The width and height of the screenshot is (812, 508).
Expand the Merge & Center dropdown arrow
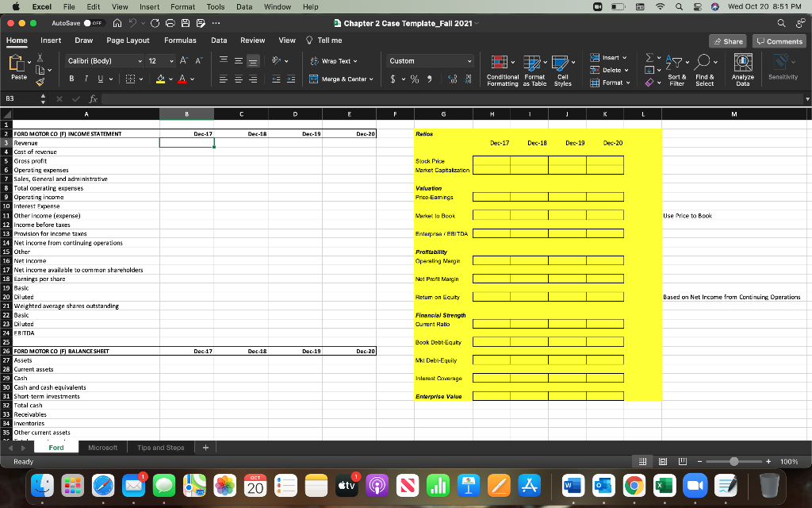point(371,79)
